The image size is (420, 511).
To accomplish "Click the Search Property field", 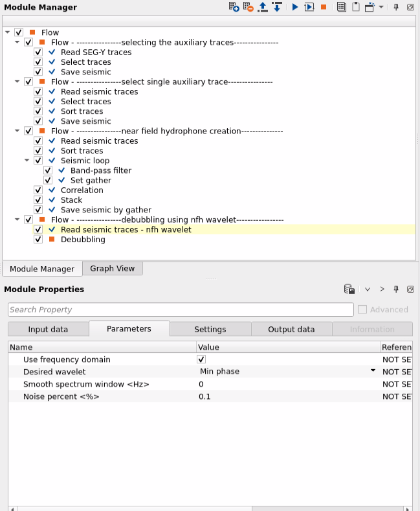I will click(181, 310).
